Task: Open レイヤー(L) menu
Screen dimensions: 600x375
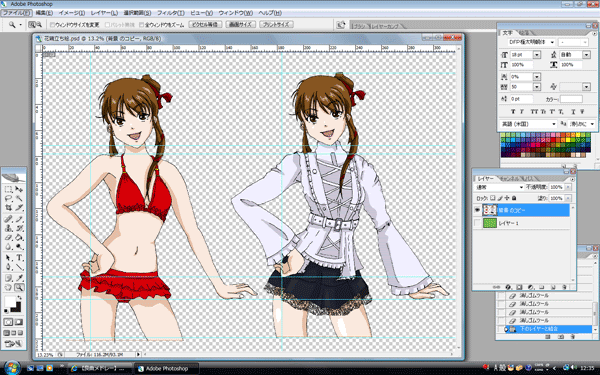Action: click(x=104, y=13)
